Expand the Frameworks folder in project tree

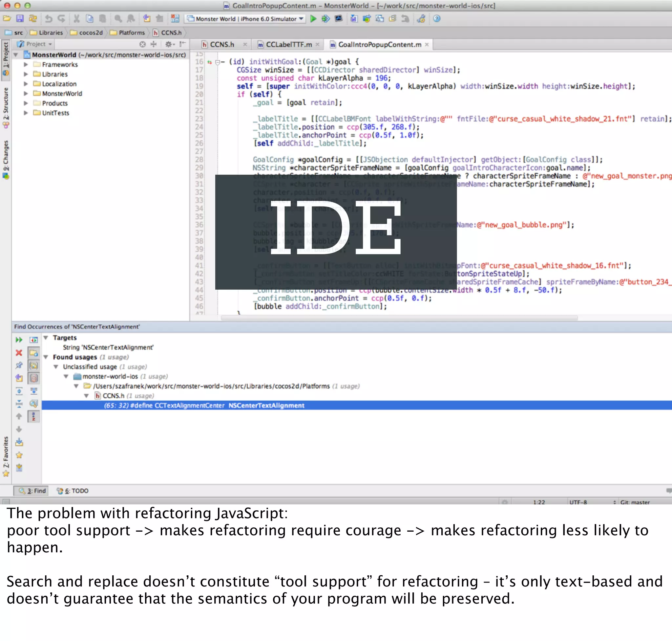(x=26, y=65)
